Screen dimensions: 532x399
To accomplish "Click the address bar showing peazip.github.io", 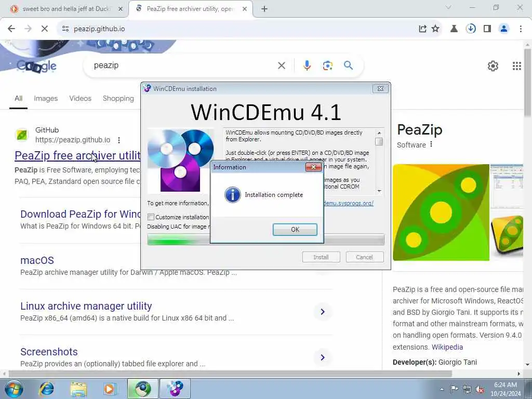I will pyautogui.click(x=237, y=29).
